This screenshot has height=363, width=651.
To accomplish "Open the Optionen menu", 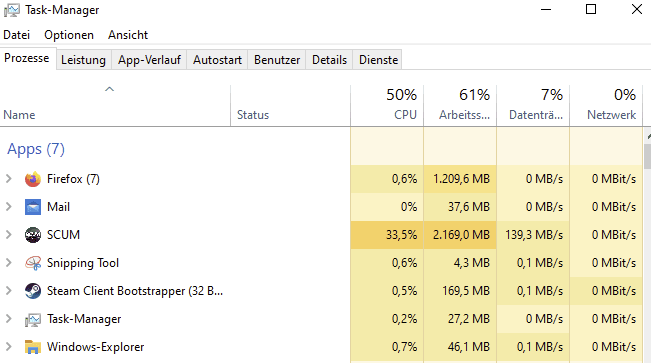I will coord(69,35).
